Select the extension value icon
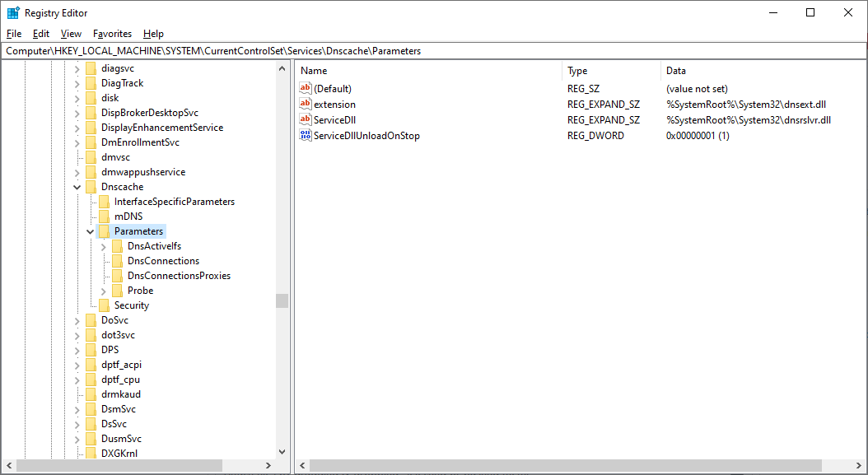The width and height of the screenshot is (868, 475). point(306,104)
